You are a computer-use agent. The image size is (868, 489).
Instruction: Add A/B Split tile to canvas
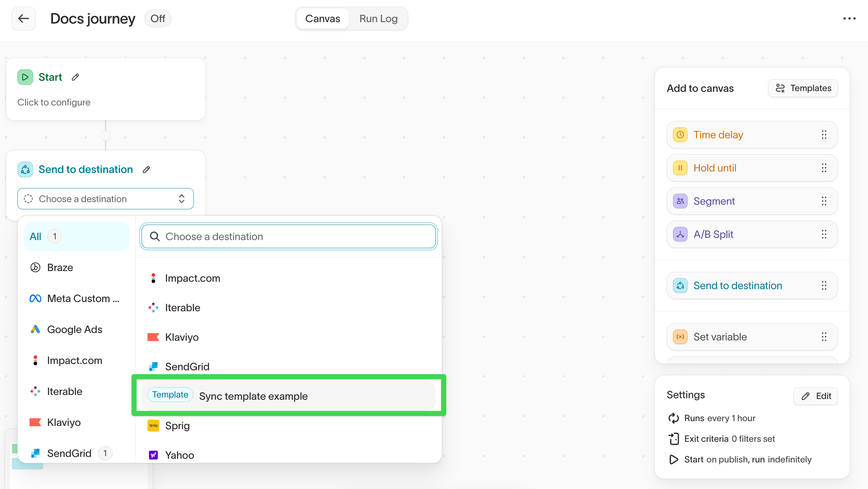[x=752, y=234]
